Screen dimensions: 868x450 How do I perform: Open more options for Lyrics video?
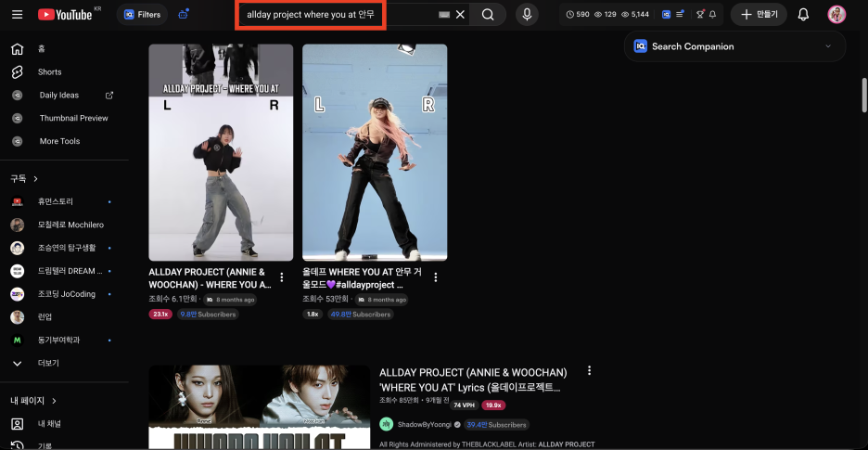pos(590,370)
